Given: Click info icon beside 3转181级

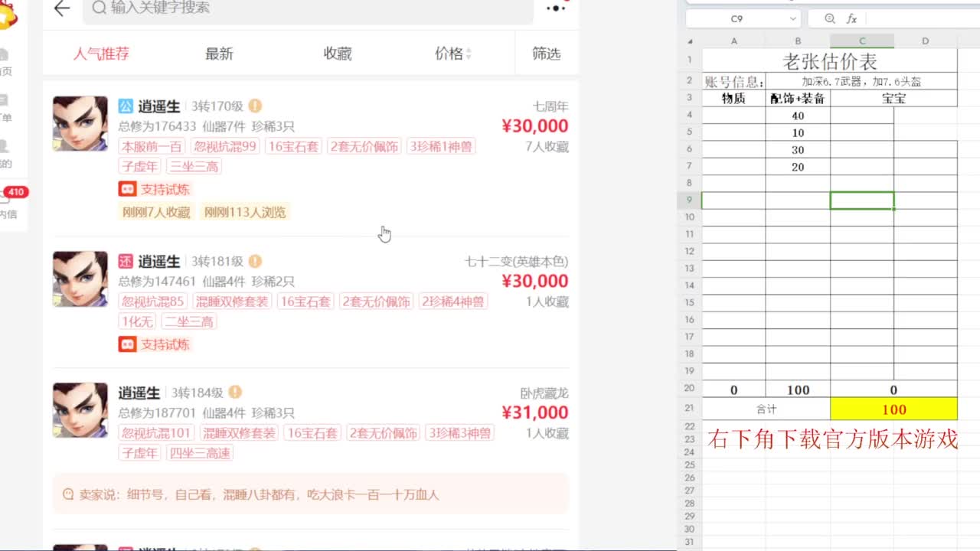Looking at the screenshot, I should click(255, 261).
